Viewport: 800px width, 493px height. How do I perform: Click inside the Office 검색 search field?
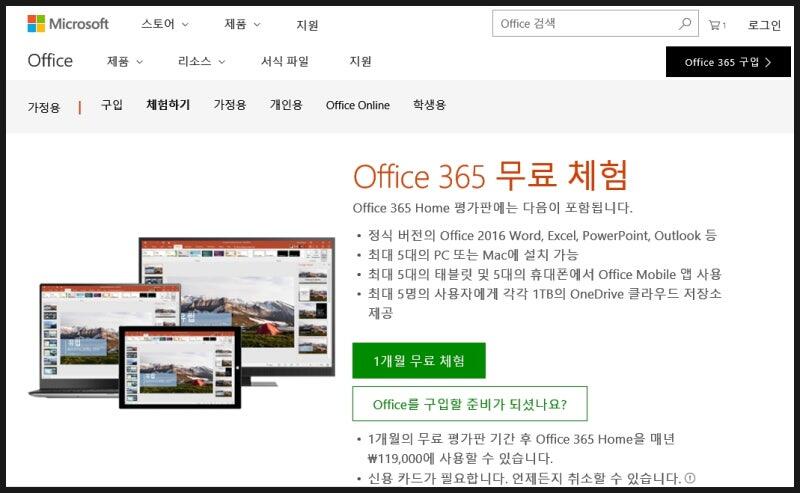point(585,24)
